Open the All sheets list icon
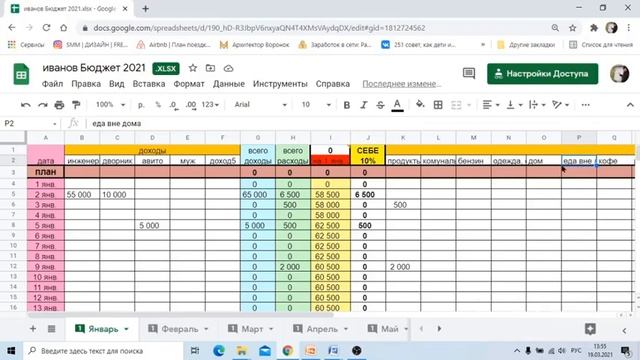640x360 pixels. coord(51,329)
